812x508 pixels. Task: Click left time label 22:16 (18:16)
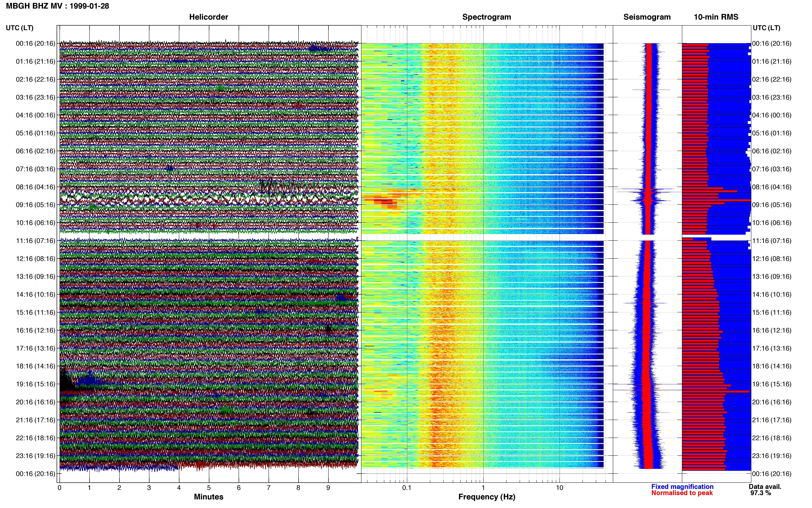(x=36, y=438)
